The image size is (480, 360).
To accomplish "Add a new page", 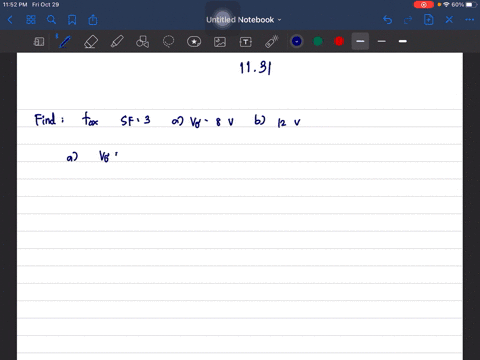I will coord(429,20).
